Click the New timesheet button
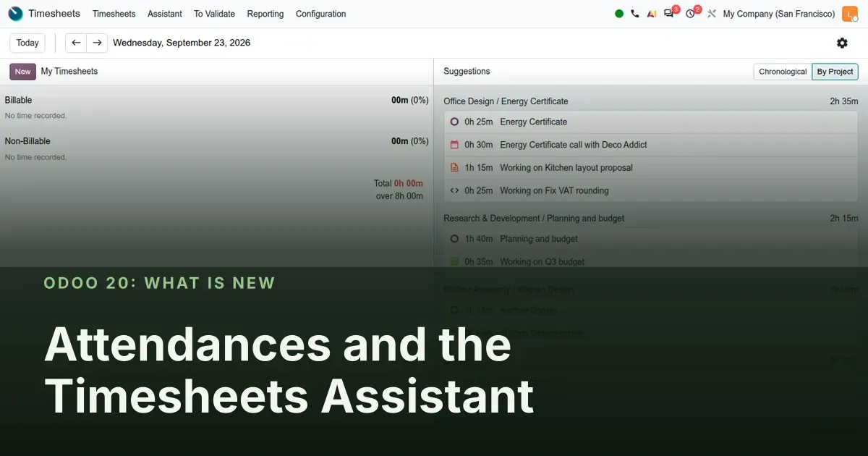 click(22, 72)
